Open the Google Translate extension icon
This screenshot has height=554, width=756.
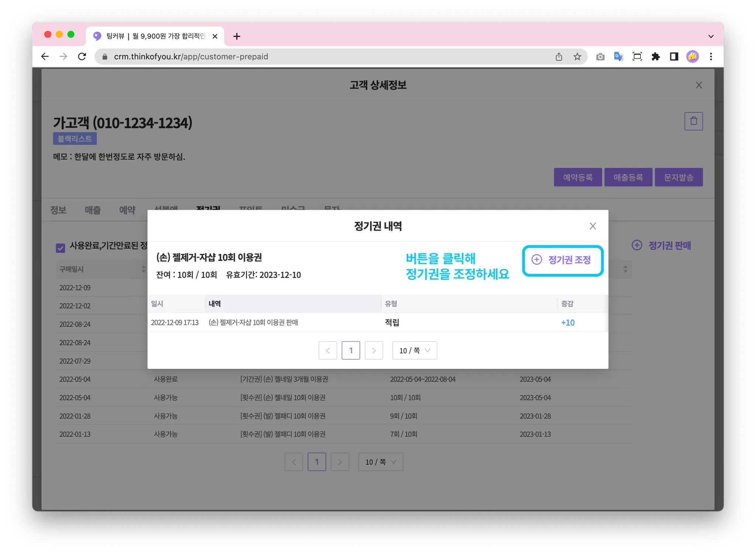[x=618, y=56]
